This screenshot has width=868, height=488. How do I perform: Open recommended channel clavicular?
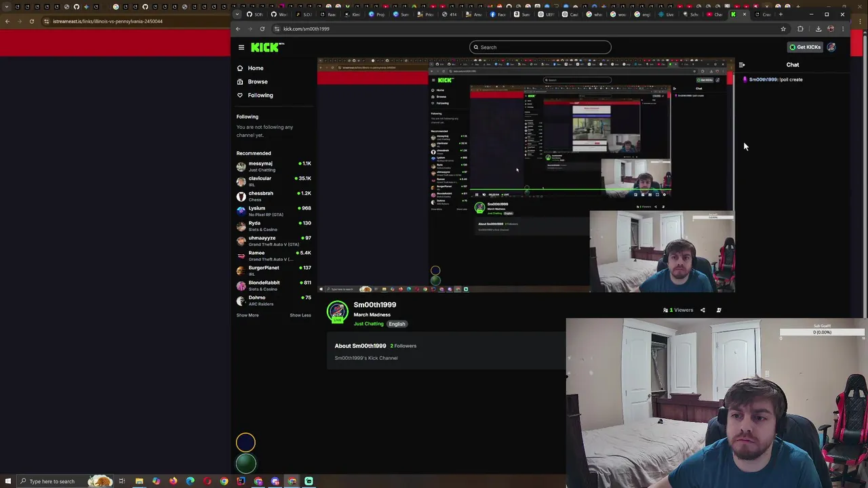[274, 181]
